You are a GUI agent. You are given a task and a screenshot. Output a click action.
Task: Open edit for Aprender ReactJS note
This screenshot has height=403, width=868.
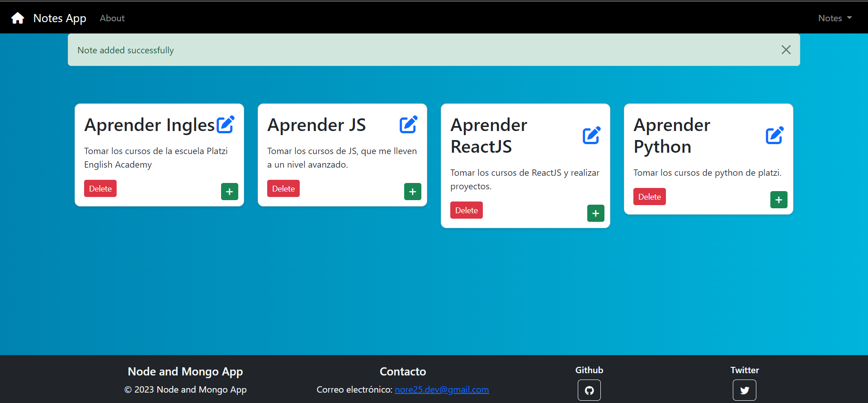click(x=591, y=136)
